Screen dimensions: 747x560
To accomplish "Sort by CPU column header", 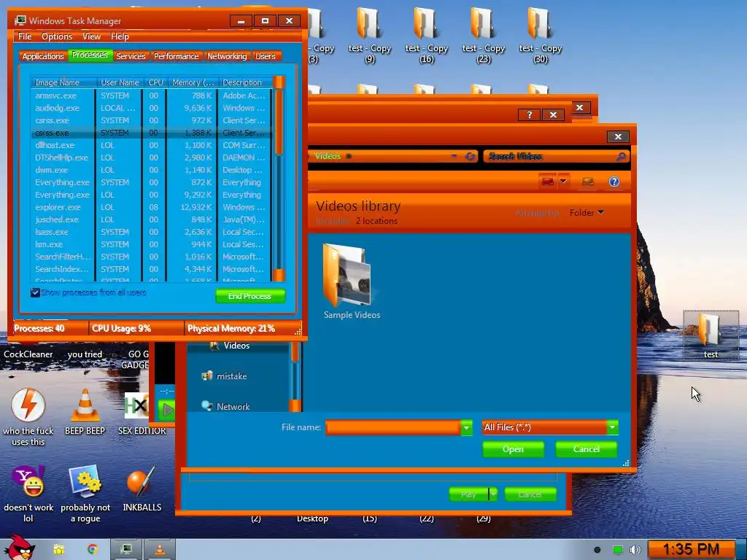I will [155, 82].
